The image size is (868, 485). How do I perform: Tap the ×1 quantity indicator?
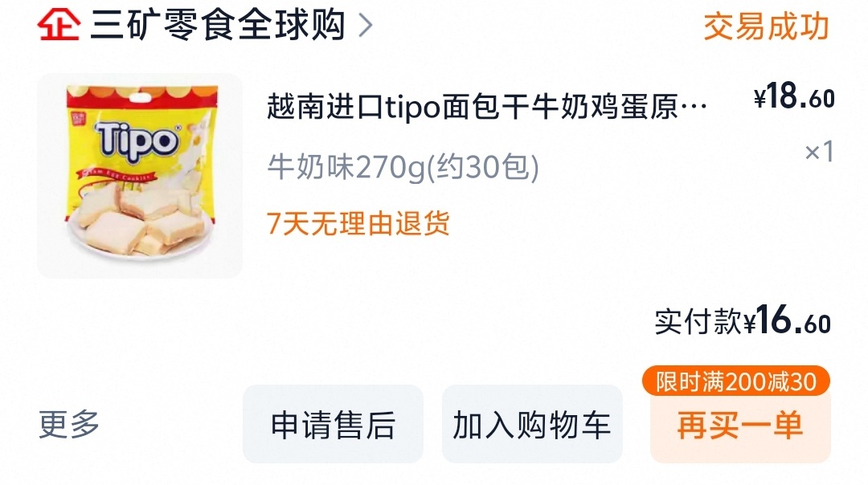(819, 152)
